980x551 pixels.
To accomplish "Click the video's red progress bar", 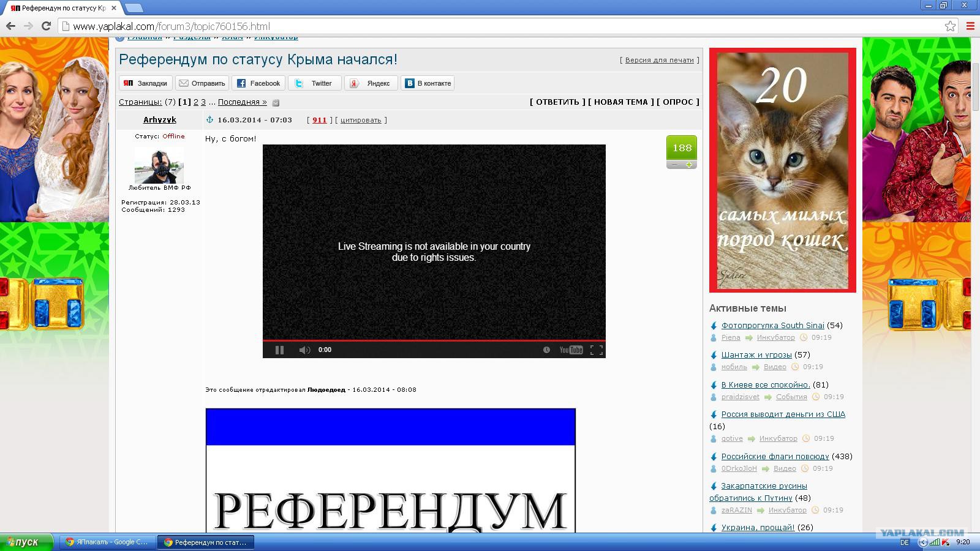I will tap(434, 340).
